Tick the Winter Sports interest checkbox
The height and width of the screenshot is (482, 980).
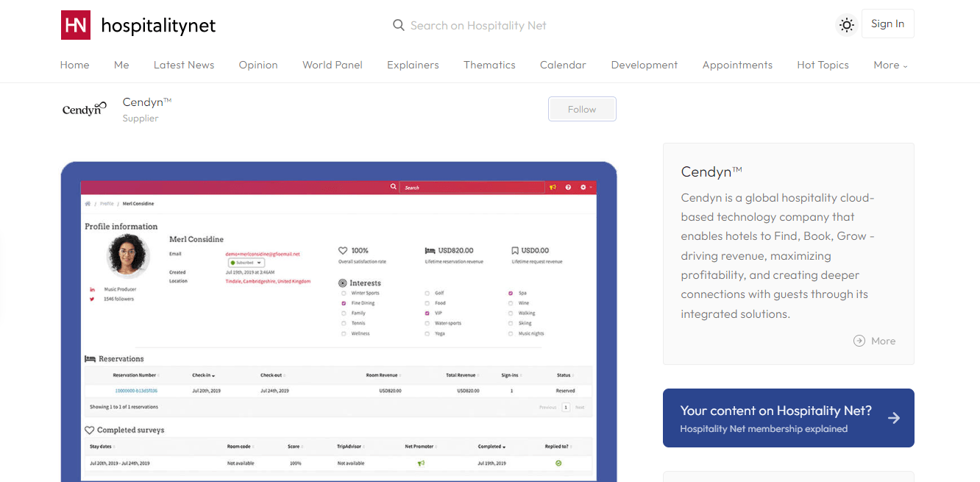click(344, 293)
